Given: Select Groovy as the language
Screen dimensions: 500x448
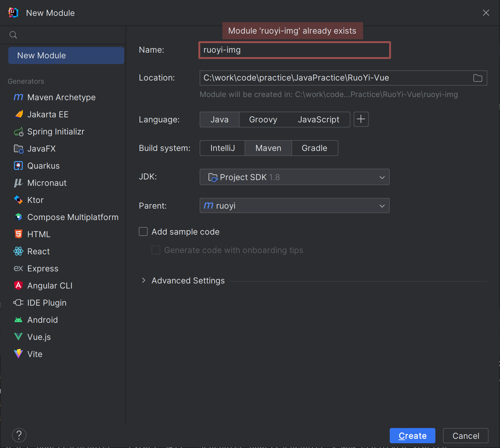Looking at the screenshot, I should pos(263,120).
